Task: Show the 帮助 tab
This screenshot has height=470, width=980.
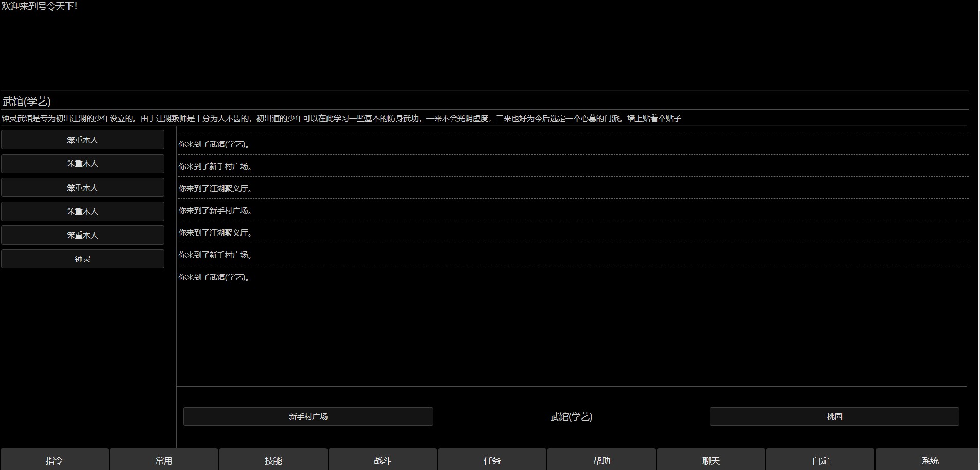Action: pos(601,460)
